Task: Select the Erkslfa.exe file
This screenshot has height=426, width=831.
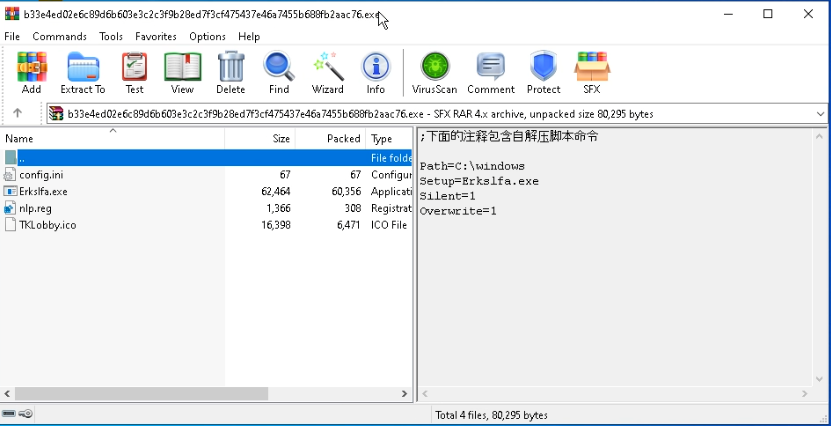Action: [x=43, y=191]
